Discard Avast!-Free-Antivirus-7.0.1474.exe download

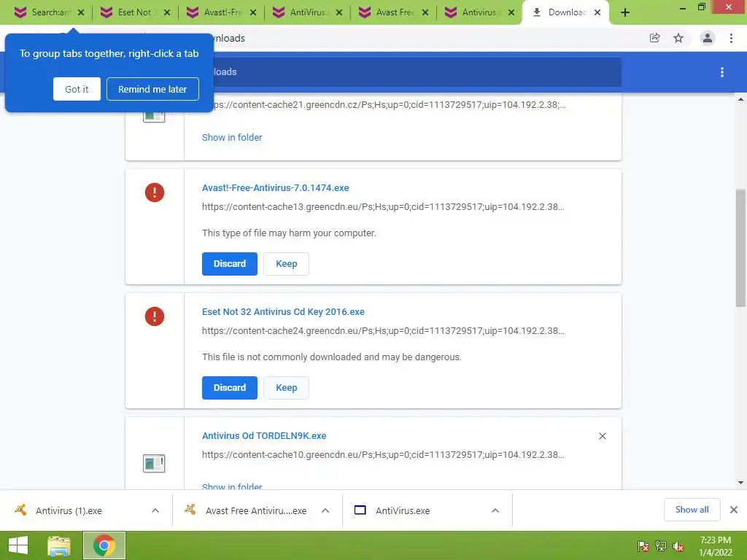[230, 264]
